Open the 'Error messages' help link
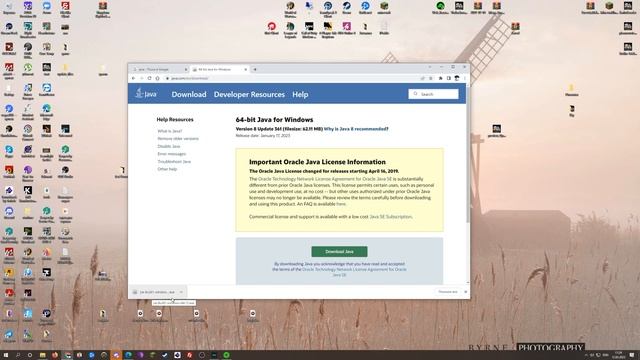 171,154
